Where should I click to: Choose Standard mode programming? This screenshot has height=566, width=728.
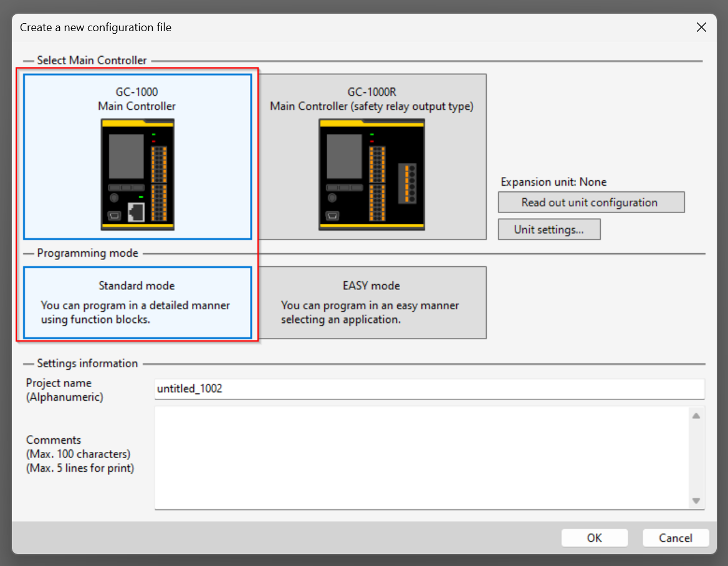point(137,303)
